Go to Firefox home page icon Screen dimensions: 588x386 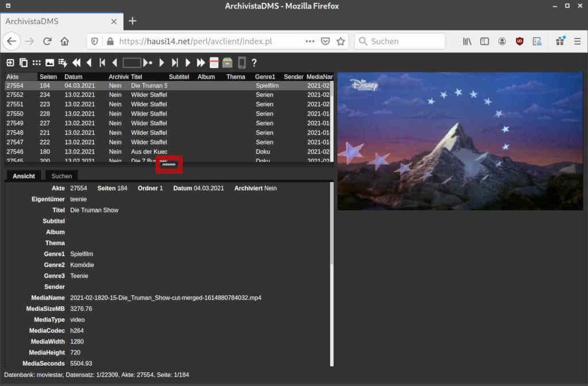(64, 41)
